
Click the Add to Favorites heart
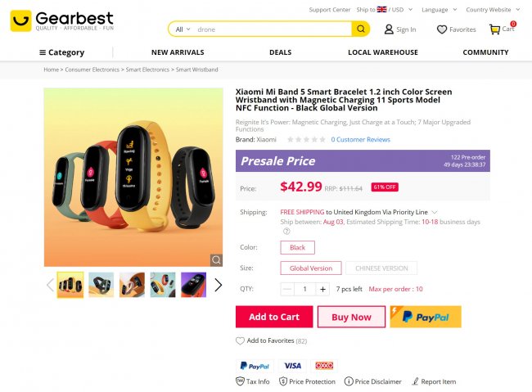point(241,340)
